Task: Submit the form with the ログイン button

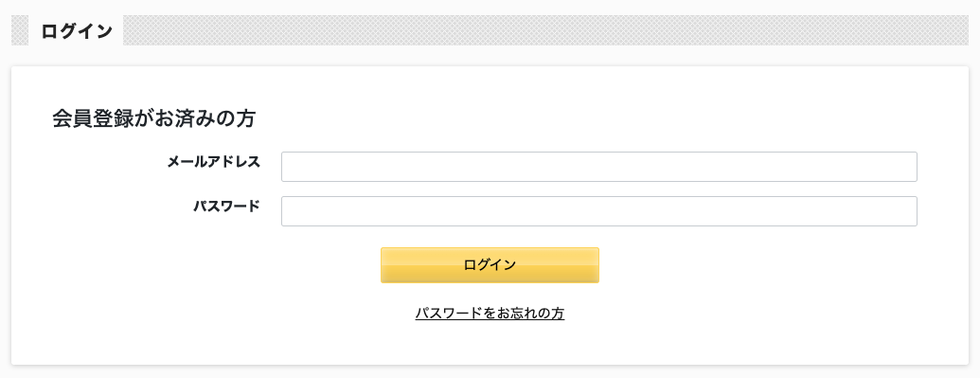Action: (490, 265)
